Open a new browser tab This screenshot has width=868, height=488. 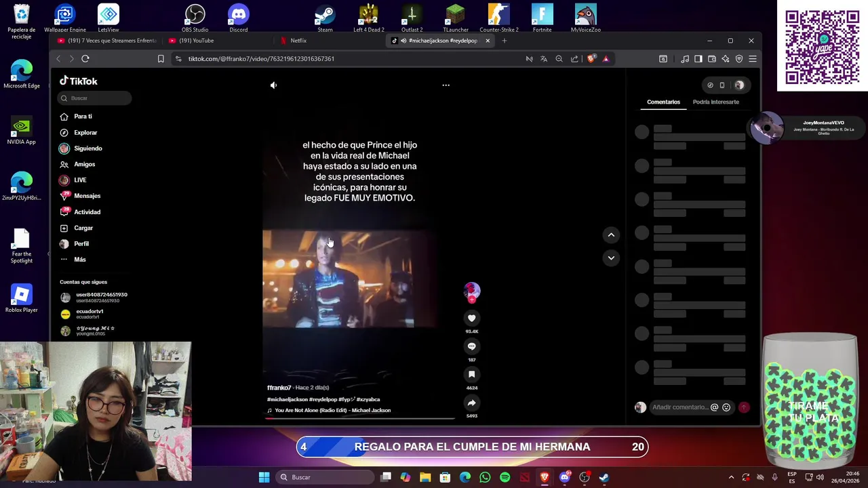tap(505, 41)
